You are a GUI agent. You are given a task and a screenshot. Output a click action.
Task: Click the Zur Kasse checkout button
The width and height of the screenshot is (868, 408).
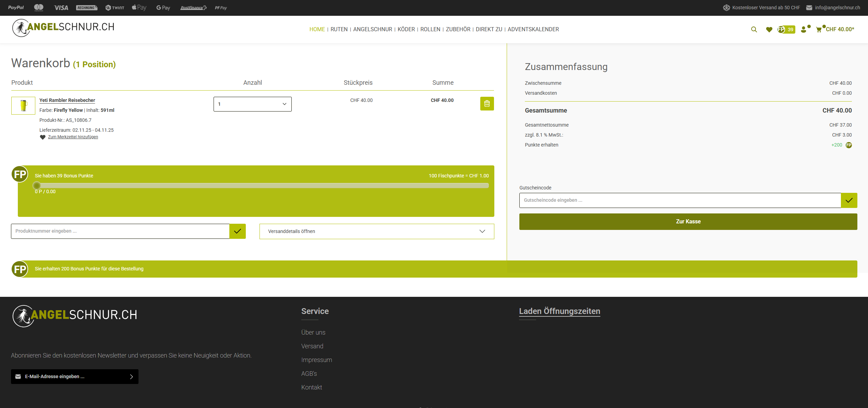[688, 222]
